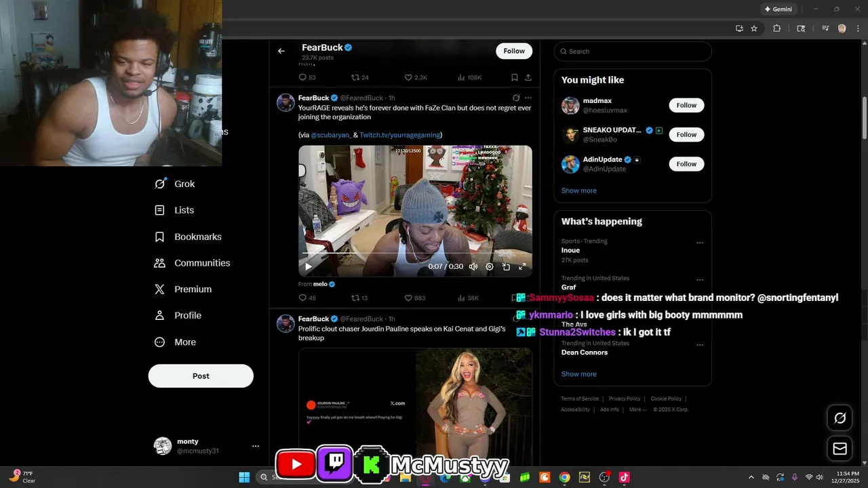Screen dimensions: 868x488
Task: Open options for Inoue trend
Action: pyautogui.click(x=700, y=243)
